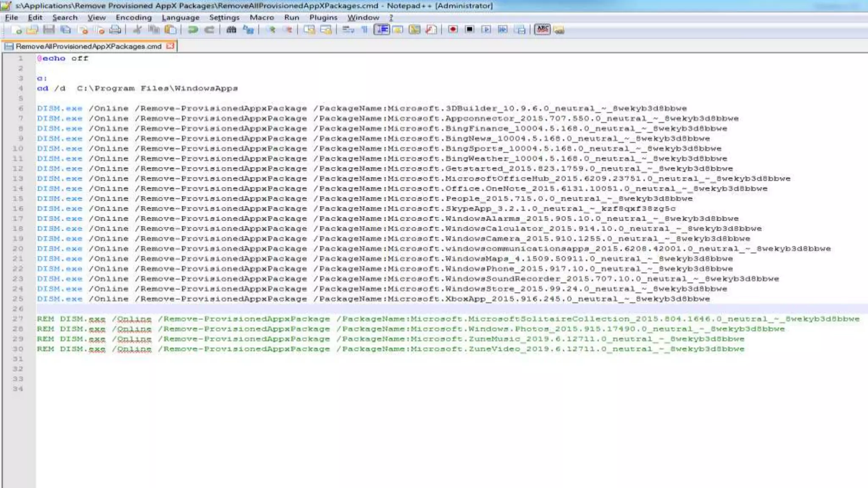Close the current document via toolbar
The image size is (868, 488).
[83, 30]
